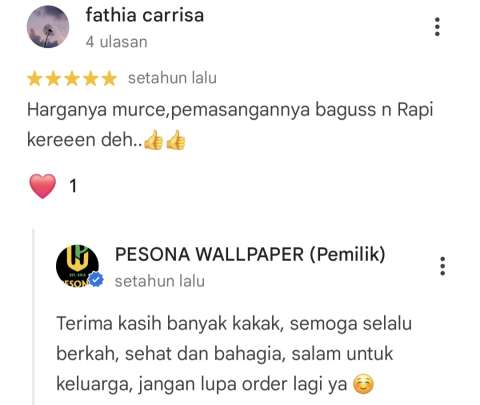Click the like count beside the heart
The image size is (480, 405).
pos(73,186)
